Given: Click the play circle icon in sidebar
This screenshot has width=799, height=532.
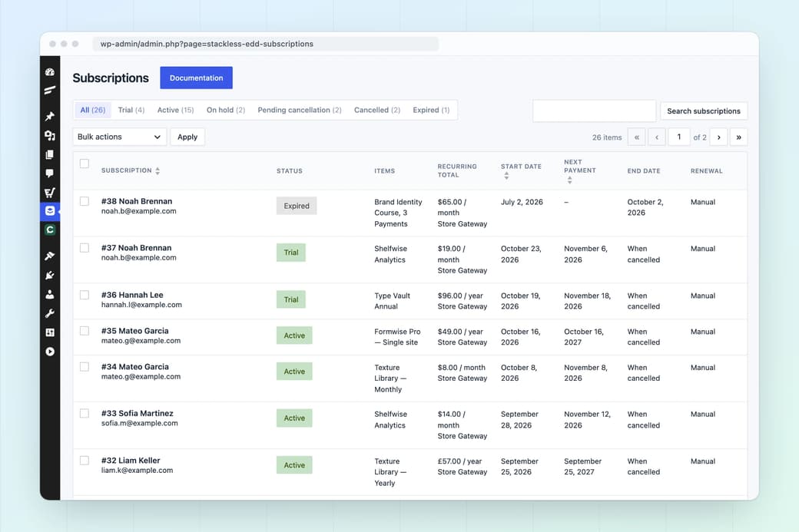Looking at the screenshot, I should pos(50,352).
